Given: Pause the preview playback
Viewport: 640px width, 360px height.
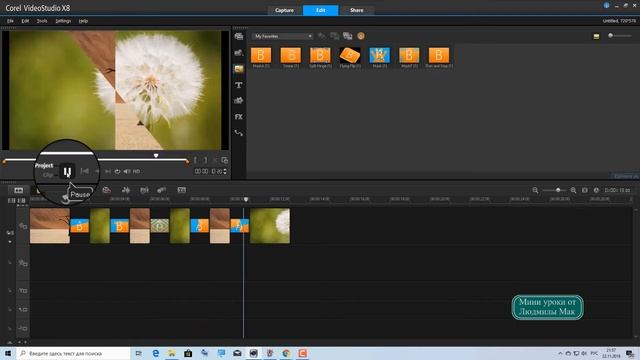Looking at the screenshot, I should point(67,171).
